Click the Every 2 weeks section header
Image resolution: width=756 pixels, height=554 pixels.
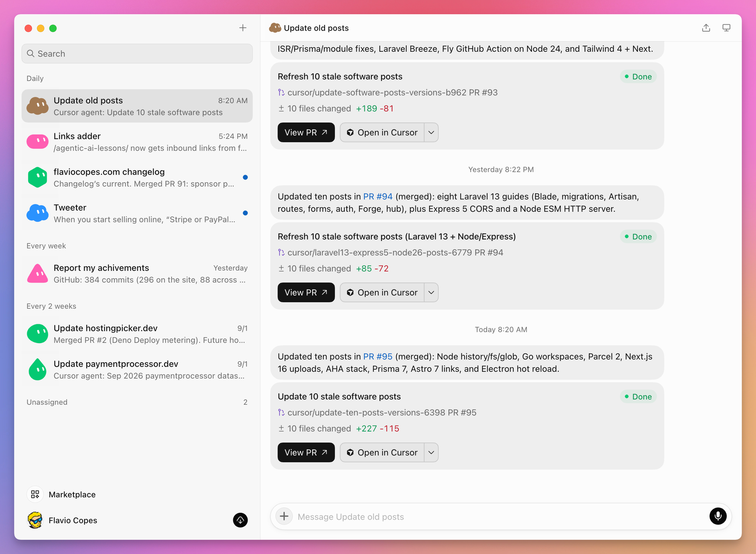pyautogui.click(x=51, y=306)
